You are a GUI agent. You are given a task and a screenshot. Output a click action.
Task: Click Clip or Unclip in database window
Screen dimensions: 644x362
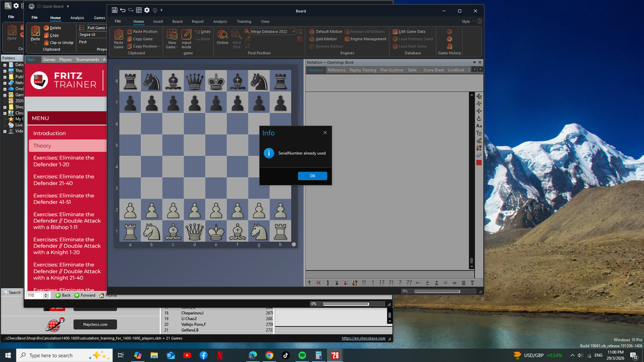(58, 43)
